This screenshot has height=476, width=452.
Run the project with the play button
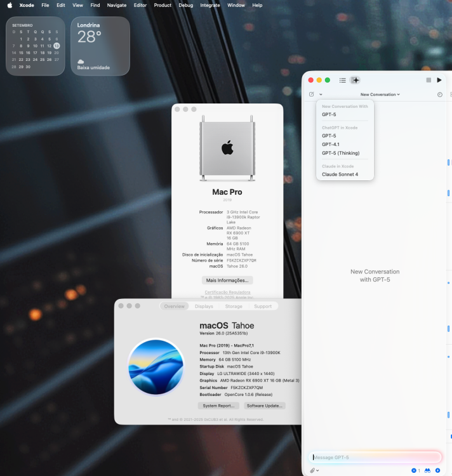pyautogui.click(x=439, y=80)
